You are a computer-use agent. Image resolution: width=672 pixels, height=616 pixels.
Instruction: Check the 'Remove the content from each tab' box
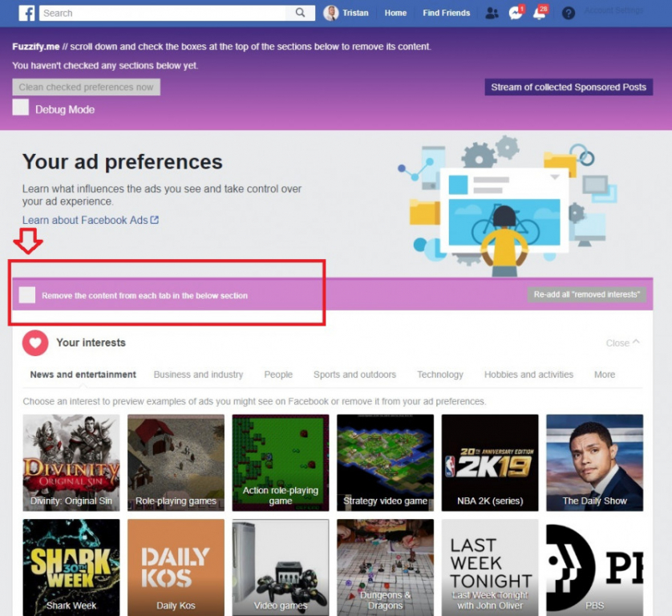[27, 295]
